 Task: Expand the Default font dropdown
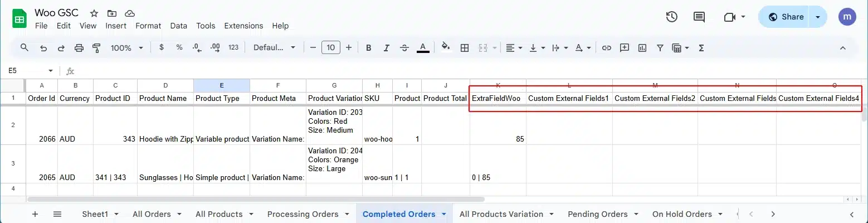pos(274,48)
